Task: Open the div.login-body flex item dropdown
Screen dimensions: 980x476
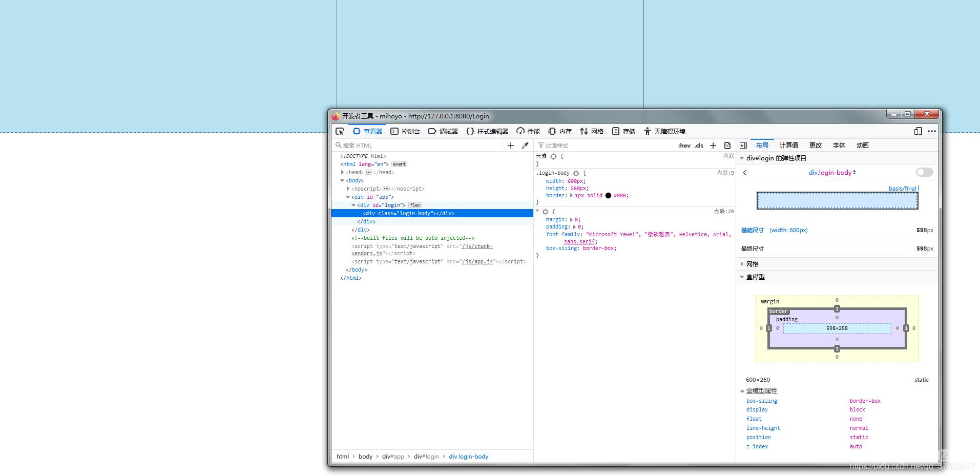Action: 832,173
